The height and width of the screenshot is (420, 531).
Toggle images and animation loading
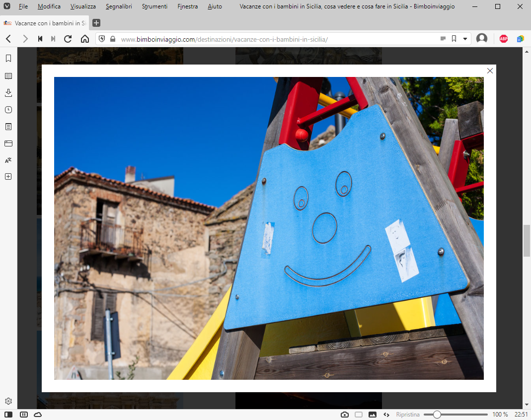[x=373, y=415]
